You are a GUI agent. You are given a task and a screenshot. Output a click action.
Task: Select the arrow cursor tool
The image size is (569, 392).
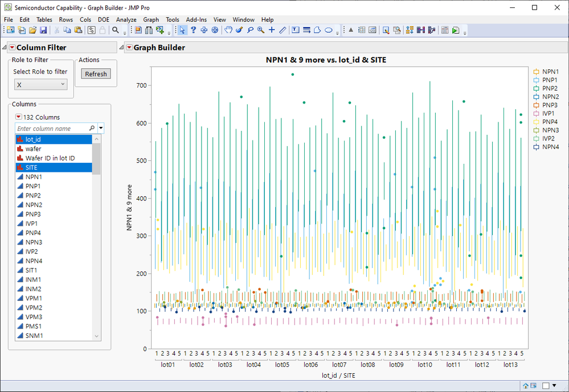coord(182,30)
